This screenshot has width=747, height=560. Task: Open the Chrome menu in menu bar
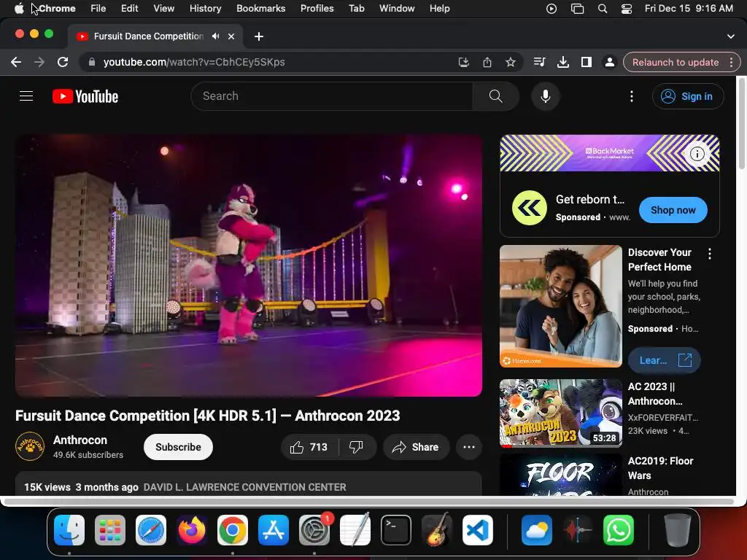[57, 9]
